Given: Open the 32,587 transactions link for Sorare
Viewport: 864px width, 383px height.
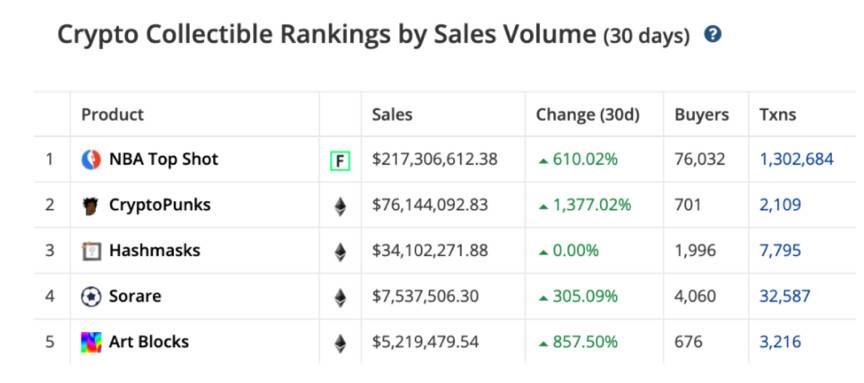Looking at the screenshot, I should point(785,296).
